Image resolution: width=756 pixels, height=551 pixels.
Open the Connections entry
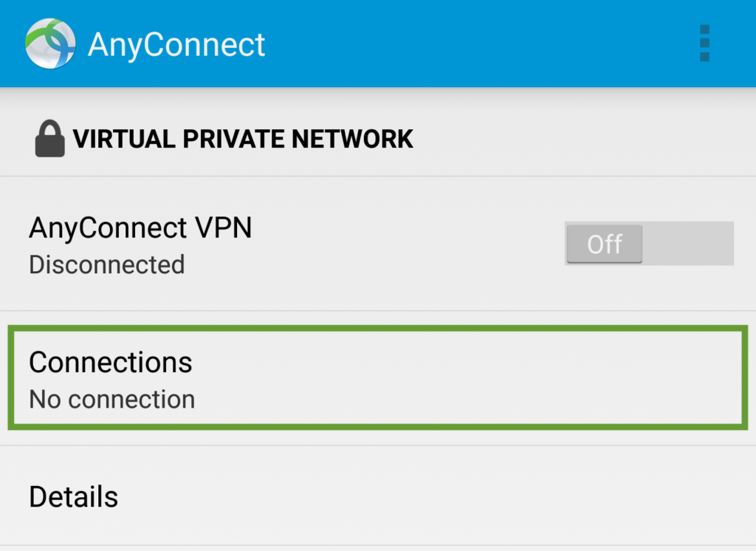pos(378,377)
